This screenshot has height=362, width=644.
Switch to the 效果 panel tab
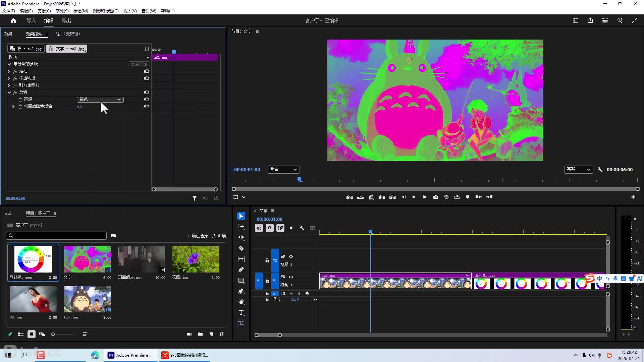point(8,34)
